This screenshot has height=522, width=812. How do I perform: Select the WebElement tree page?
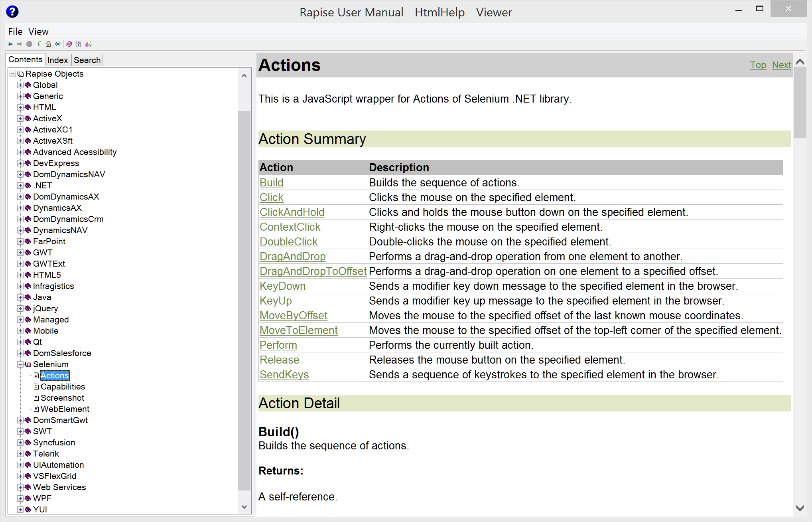65,409
